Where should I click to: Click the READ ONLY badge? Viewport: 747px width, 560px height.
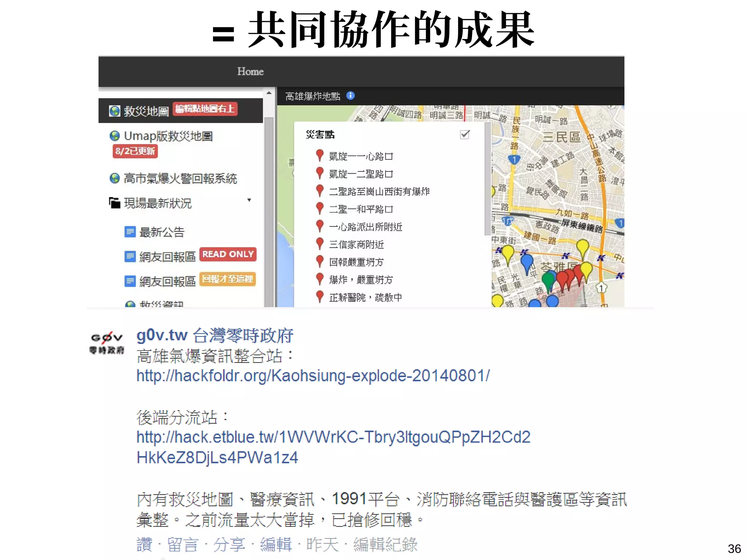228,254
